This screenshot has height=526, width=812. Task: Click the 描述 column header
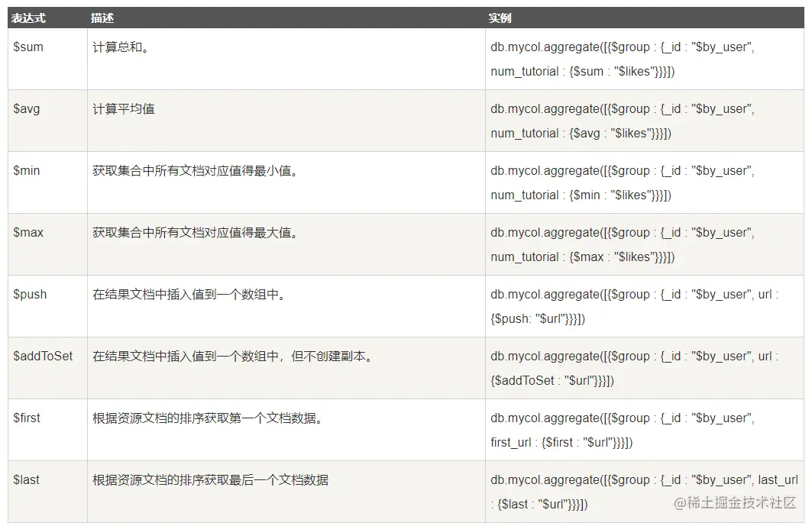[x=102, y=18]
